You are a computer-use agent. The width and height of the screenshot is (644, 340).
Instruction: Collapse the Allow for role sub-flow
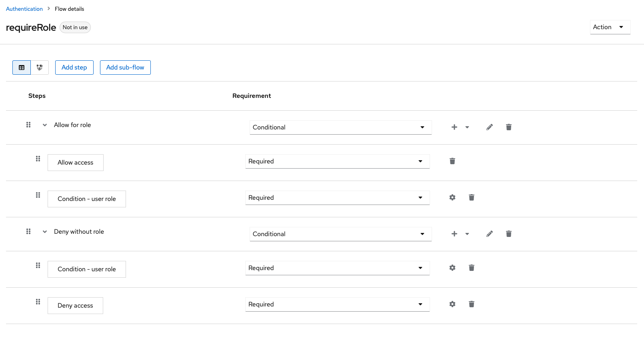[x=44, y=125]
